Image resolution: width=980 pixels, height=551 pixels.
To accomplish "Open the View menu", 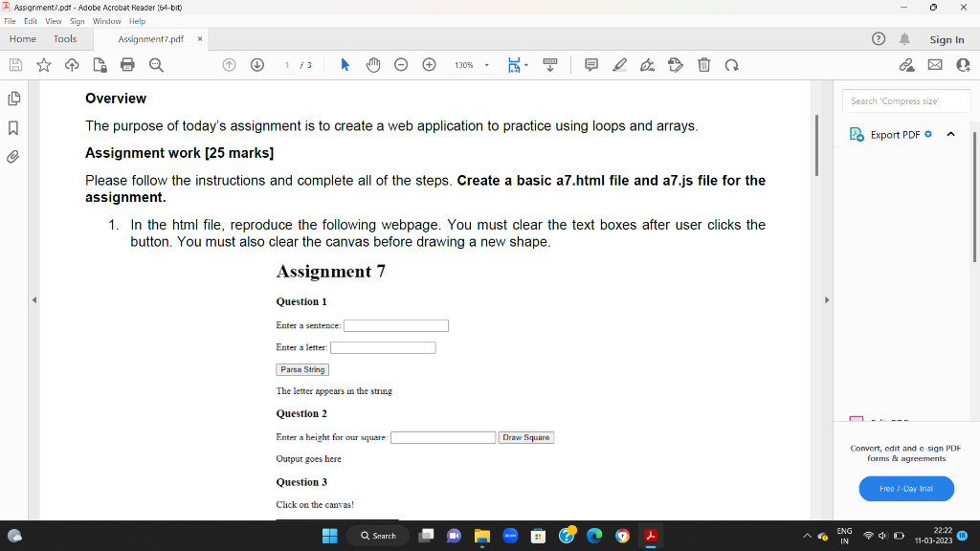I will pyautogui.click(x=53, y=21).
